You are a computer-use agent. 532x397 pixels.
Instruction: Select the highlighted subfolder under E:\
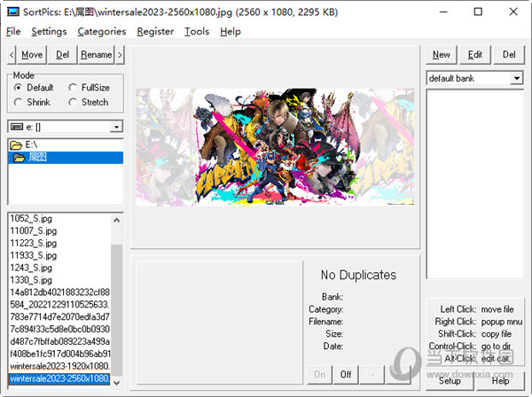tap(66, 158)
